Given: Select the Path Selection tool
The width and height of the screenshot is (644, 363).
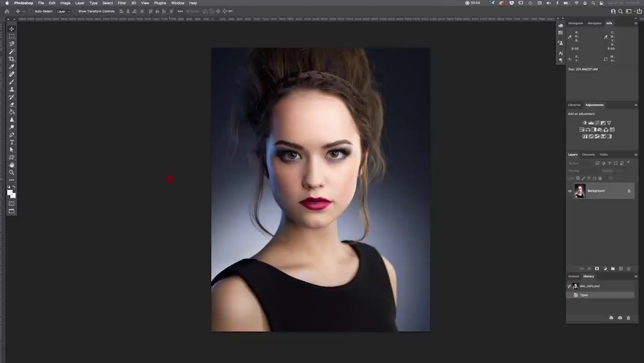Looking at the screenshot, I should tap(12, 149).
